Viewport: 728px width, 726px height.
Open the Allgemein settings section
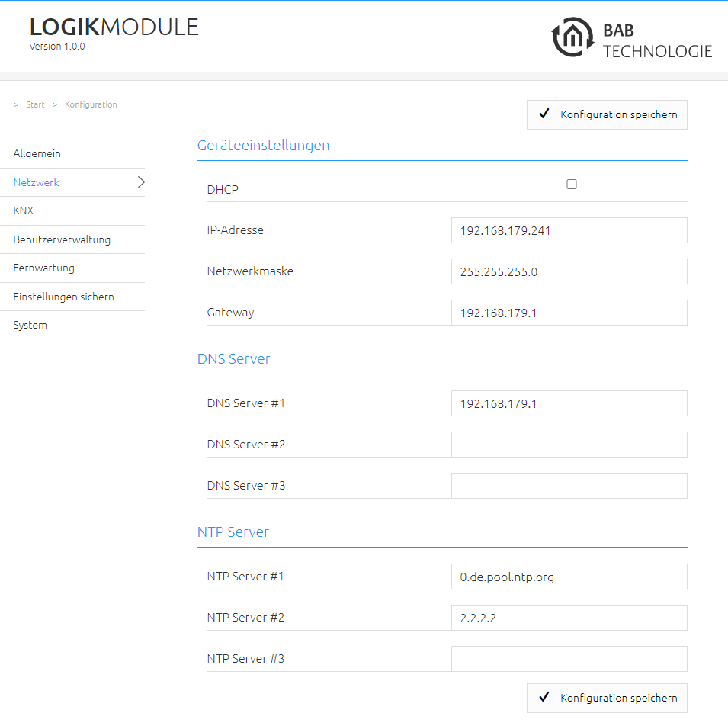(37, 154)
